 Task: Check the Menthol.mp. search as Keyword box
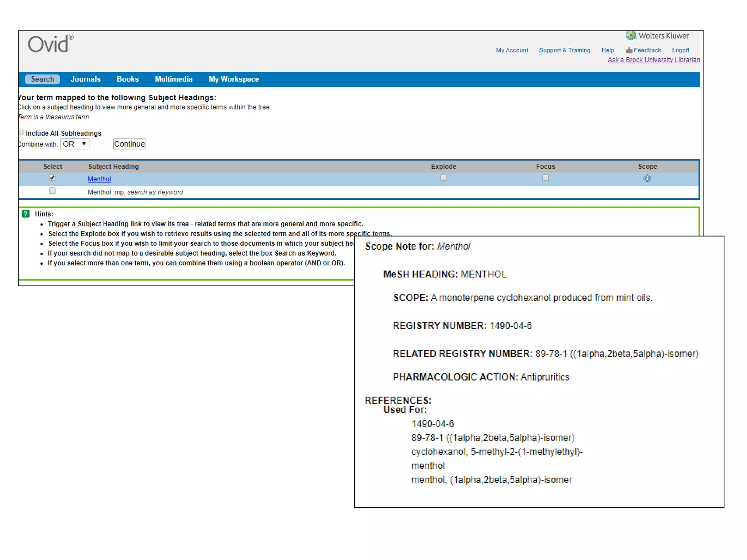click(52, 191)
